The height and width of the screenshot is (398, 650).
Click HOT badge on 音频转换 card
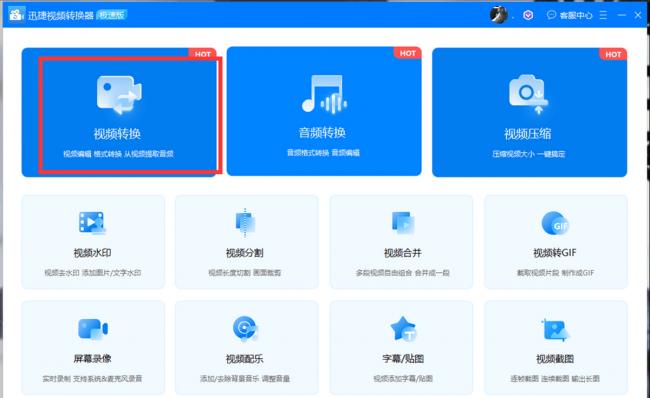tap(407, 53)
